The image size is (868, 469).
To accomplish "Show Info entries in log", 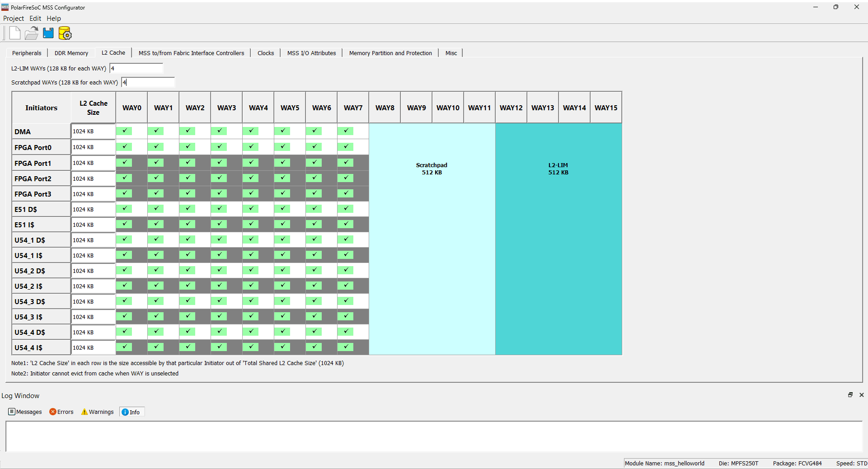I will [x=131, y=412].
